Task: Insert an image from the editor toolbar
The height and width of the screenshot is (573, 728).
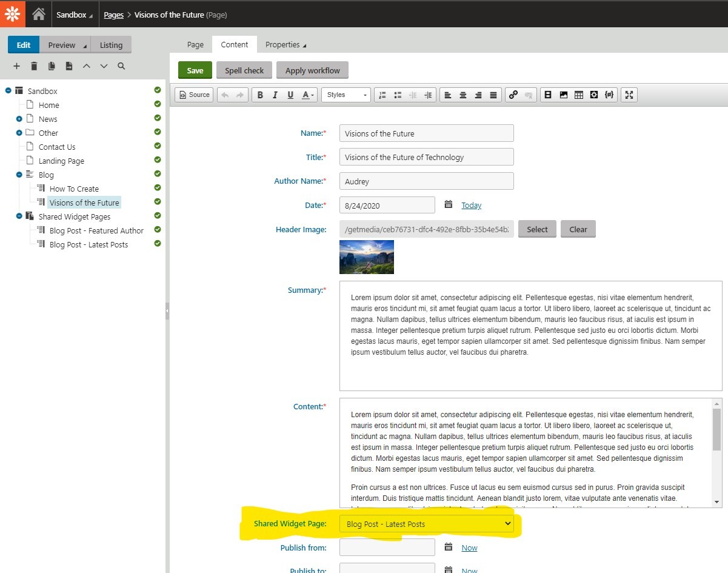Action: [564, 95]
